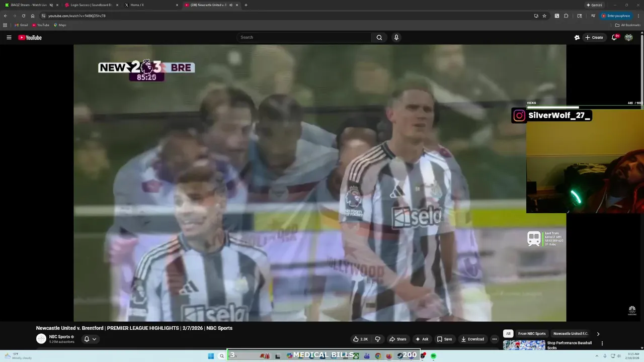Click the NBC Sports channel avatar
The image size is (644, 362).
(x=41, y=339)
